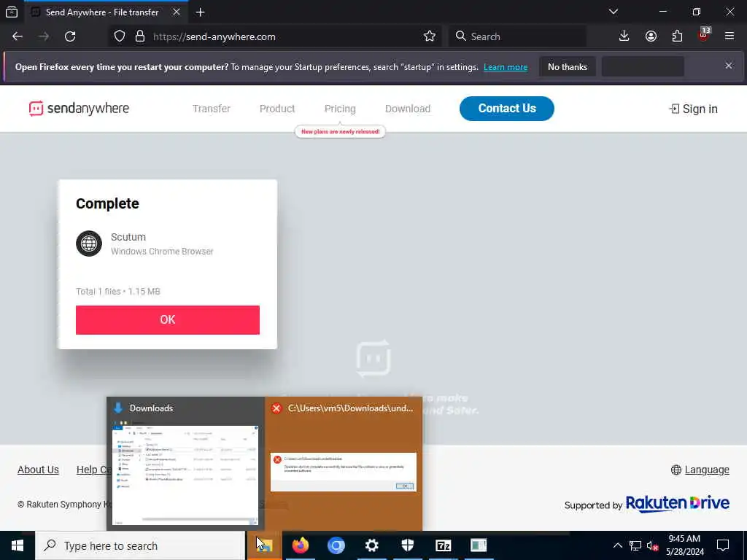Open the tracking protection shield icon
The image size is (747, 560).
click(120, 36)
